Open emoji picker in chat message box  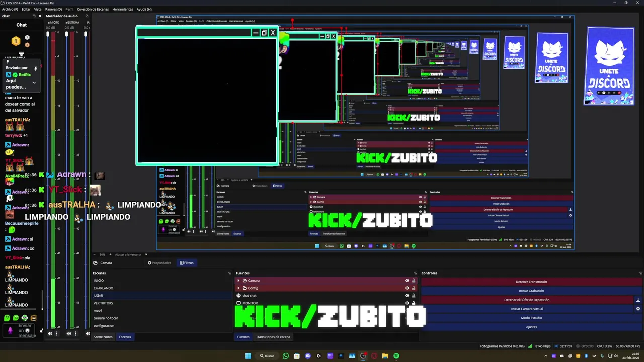point(27,330)
